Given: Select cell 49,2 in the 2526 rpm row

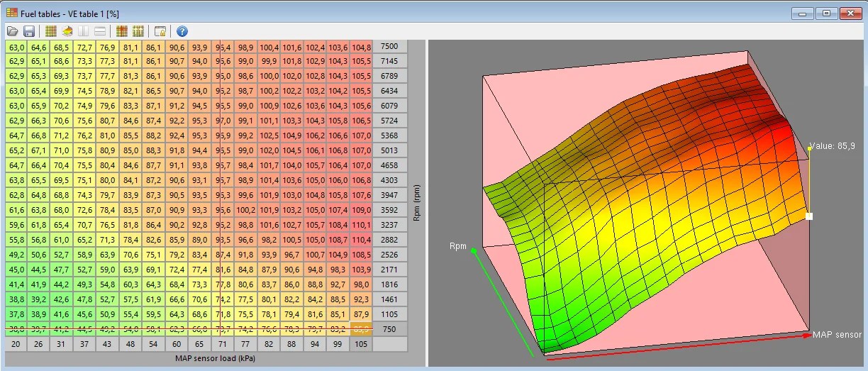Looking at the screenshot, I should click(x=16, y=254).
